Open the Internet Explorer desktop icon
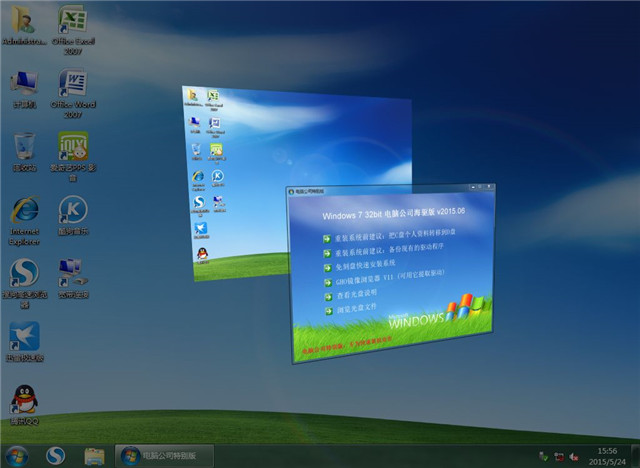The height and width of the screenshot is (468, 640). (x=24, y=211)
